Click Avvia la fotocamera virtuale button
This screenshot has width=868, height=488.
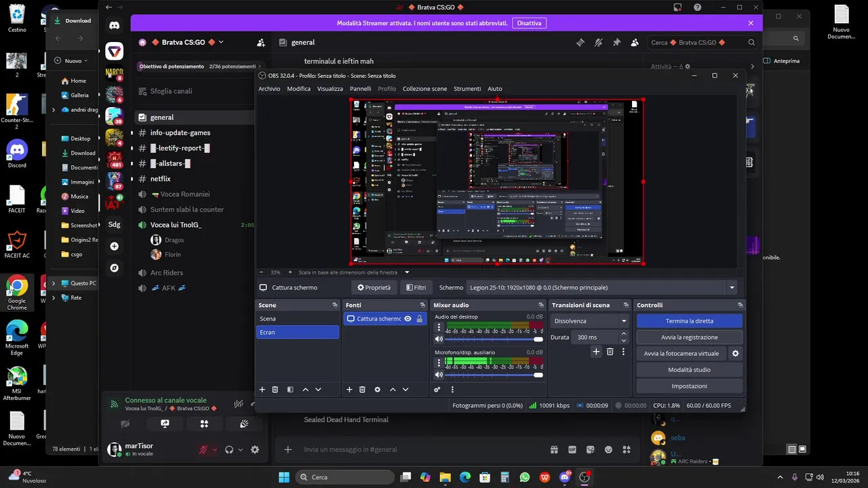click(x=681, y=354)
